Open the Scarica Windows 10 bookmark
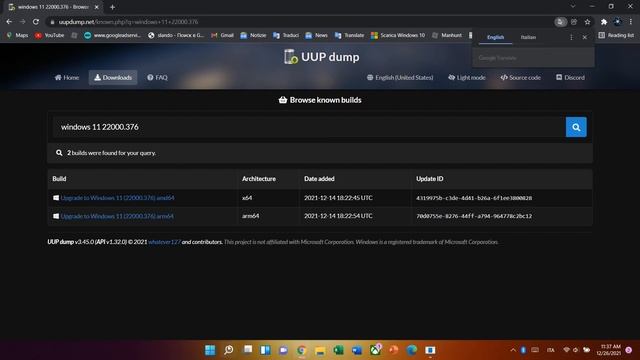 pyautogui.click(x=398, y=36)
